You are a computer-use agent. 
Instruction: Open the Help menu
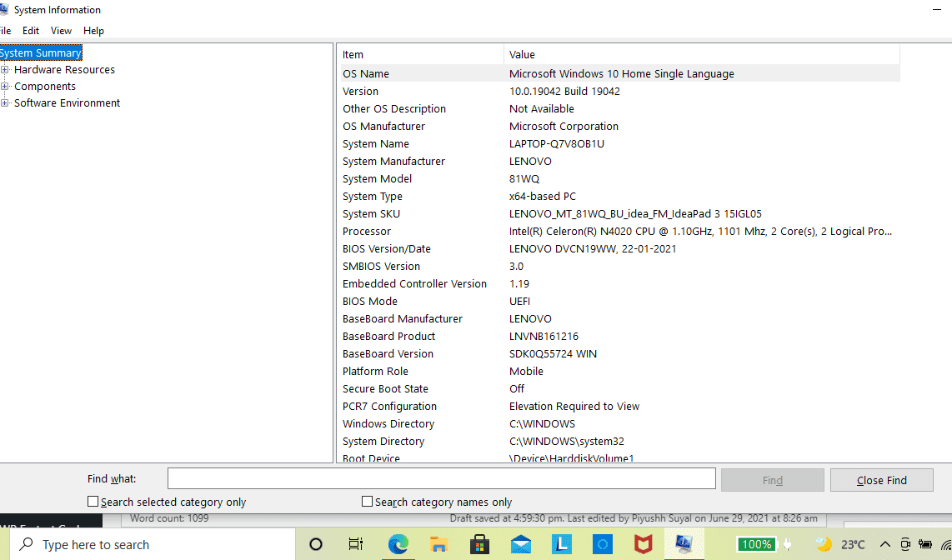[x=93, y=30]
